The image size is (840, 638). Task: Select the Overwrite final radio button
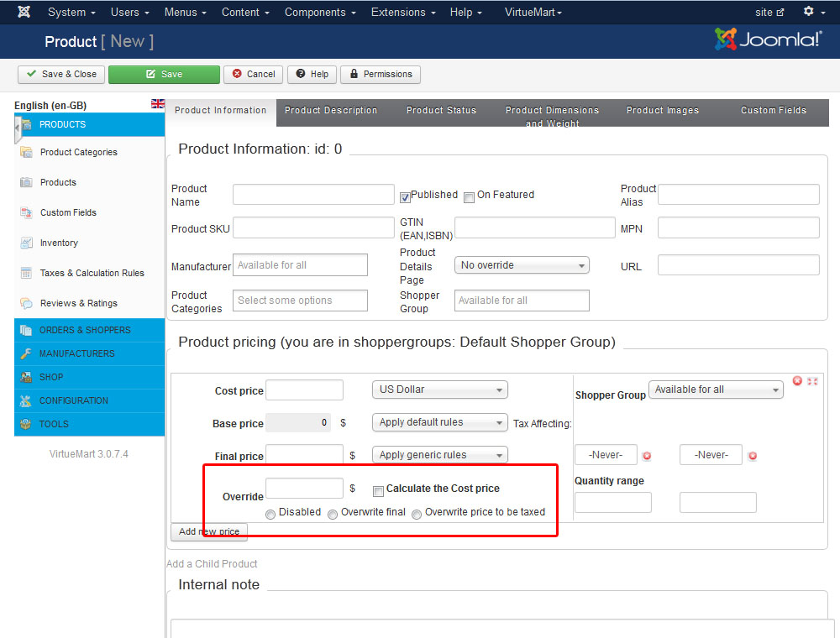click(x=333, y=515)
